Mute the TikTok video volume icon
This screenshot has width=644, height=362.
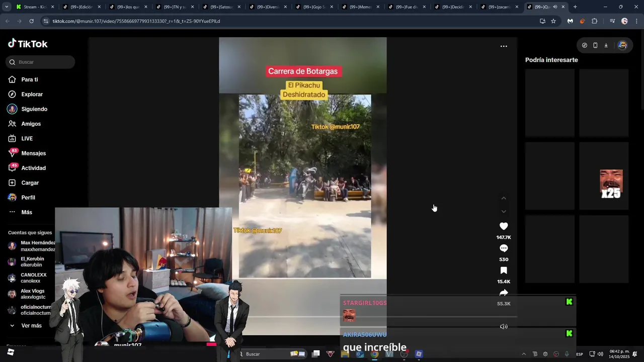[x=504, y=326]
